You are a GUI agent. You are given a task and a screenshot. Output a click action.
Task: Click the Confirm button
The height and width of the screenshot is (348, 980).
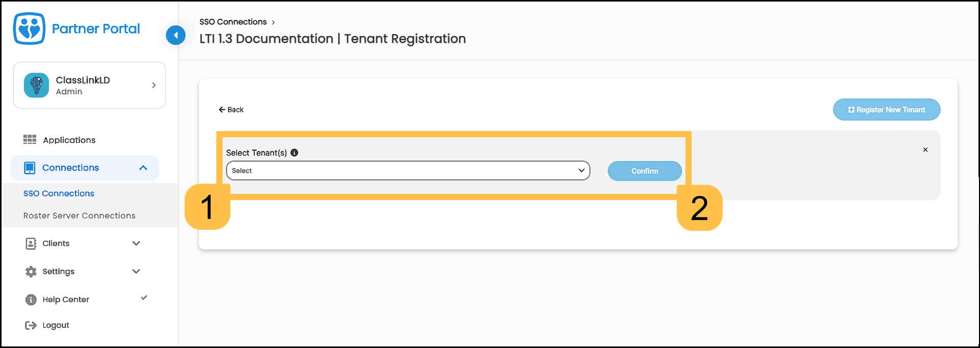pos(644,171)
